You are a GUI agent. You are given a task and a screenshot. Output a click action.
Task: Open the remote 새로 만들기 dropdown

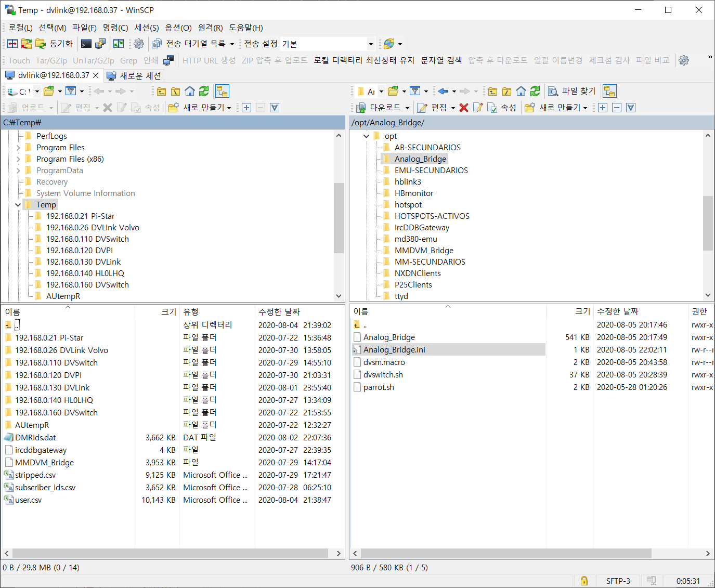pyautogui.click(x=586, y=108)
